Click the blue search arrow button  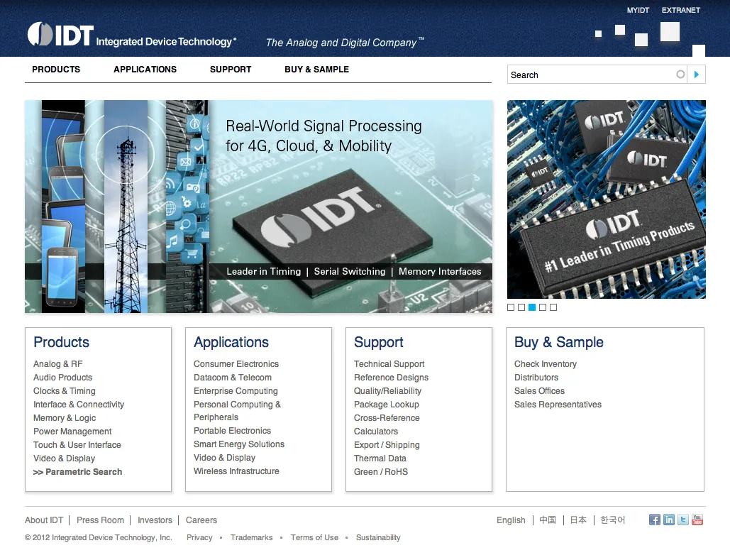pyautogui.click(x=697, y=75)
